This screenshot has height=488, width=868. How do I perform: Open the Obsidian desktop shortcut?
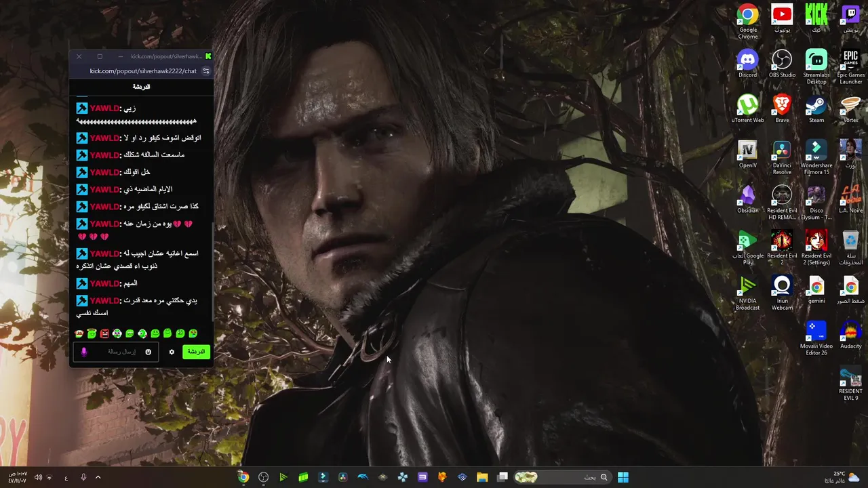[748, 199]
